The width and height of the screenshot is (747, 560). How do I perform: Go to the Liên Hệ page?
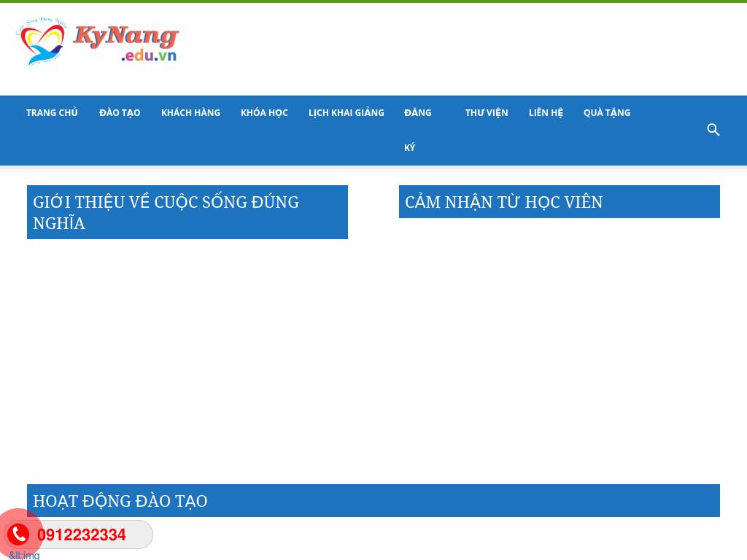point(546,113)
